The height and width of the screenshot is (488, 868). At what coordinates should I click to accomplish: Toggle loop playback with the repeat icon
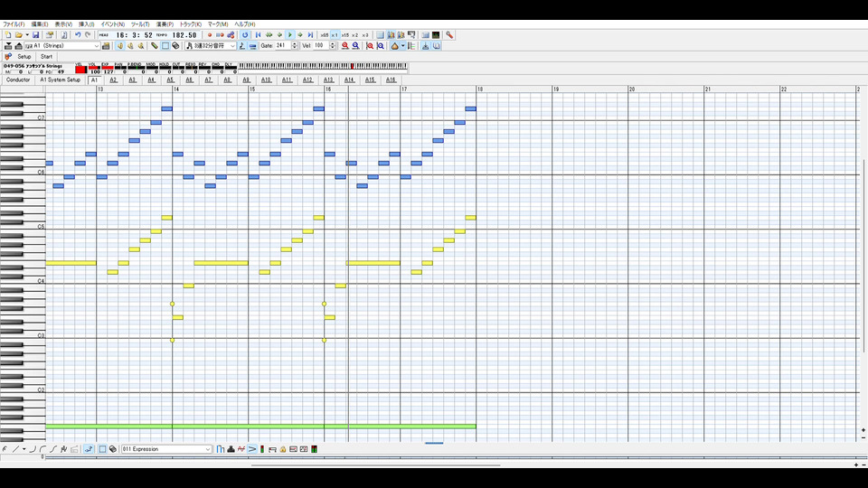click(x=245, y=35)
